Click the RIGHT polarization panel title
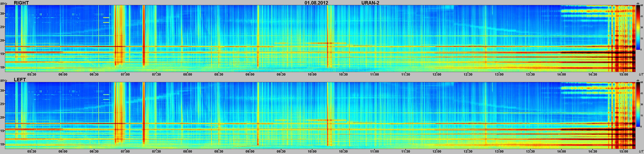 point(21,3)
